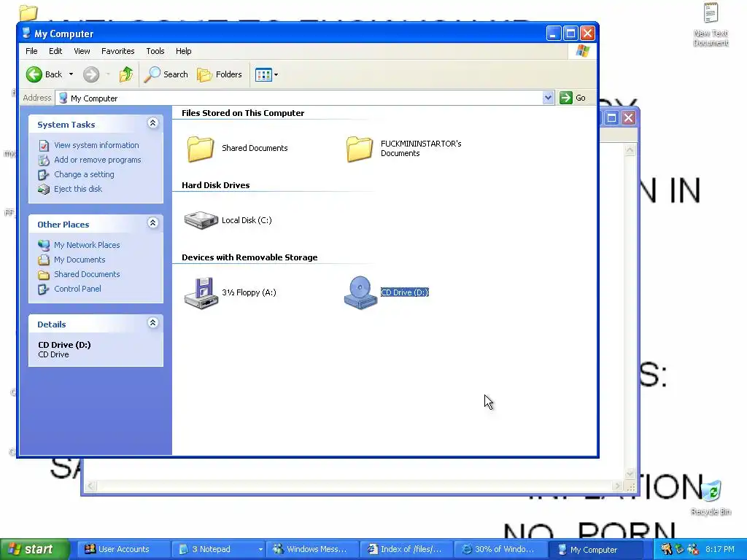Select the Shared Documents folder icon
The height and width of the screenshot is (560, 747).
(x=200, y=149)
